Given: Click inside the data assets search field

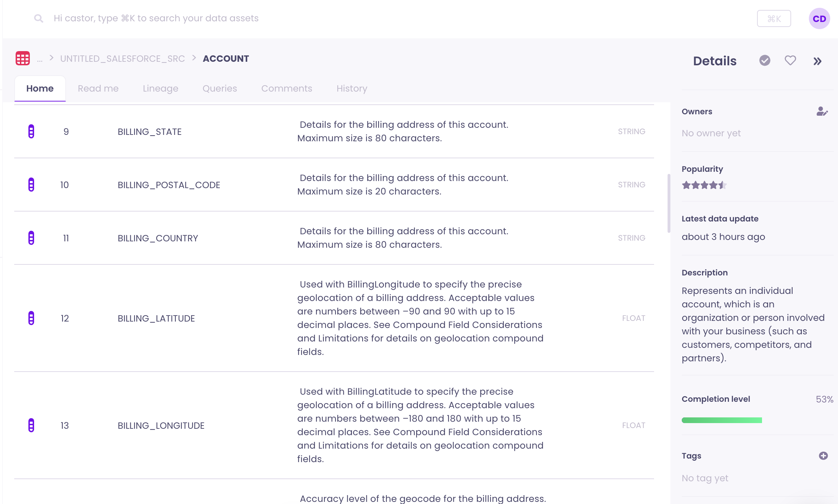Looking at the screenshot, I should point(156,18).
